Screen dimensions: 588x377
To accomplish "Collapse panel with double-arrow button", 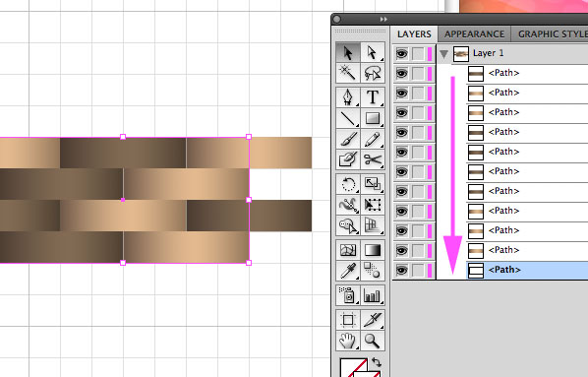I will tap(383, 19).
